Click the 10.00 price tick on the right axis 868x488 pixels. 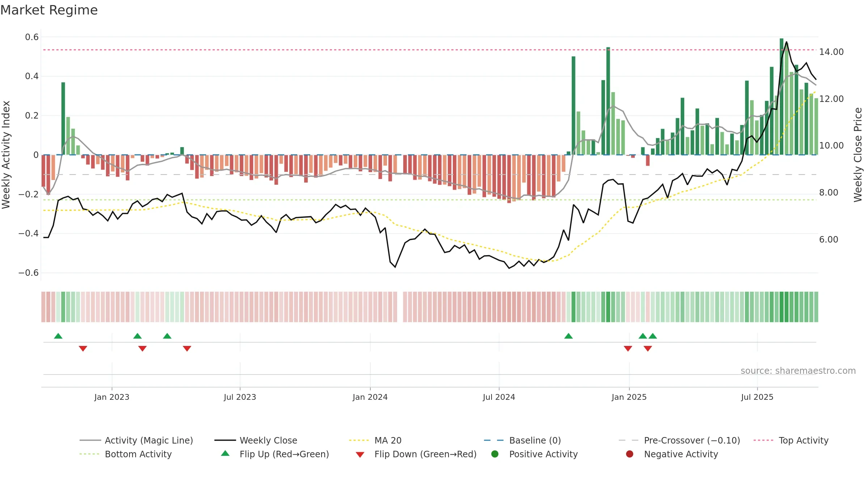(831, 145)
